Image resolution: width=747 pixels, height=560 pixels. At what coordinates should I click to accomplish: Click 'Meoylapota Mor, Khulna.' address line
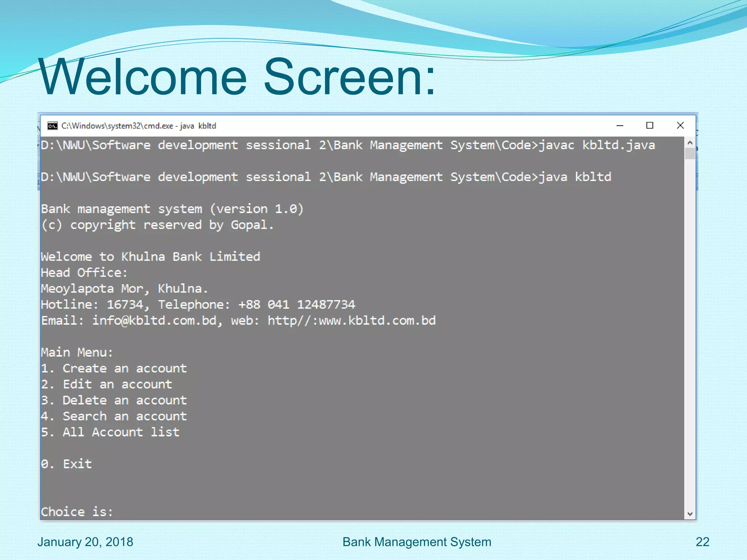124,289
